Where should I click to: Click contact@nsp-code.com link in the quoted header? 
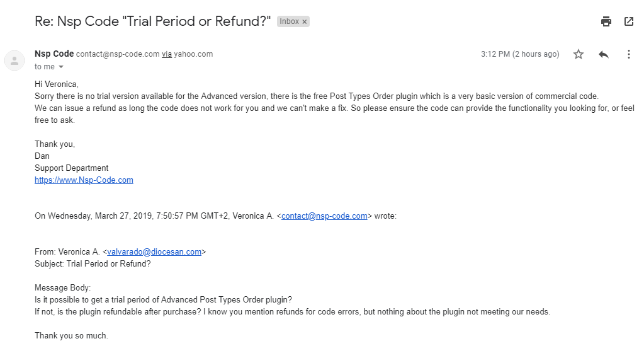324,216
